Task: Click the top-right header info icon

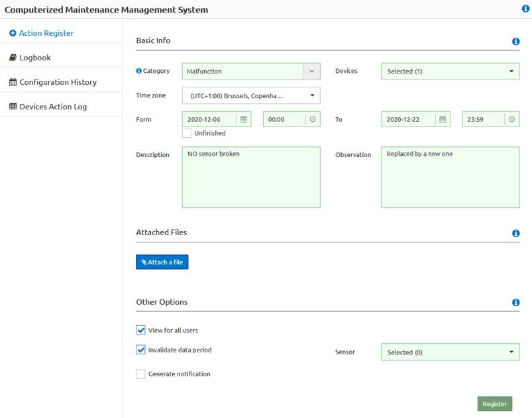Action: point(525,9)
